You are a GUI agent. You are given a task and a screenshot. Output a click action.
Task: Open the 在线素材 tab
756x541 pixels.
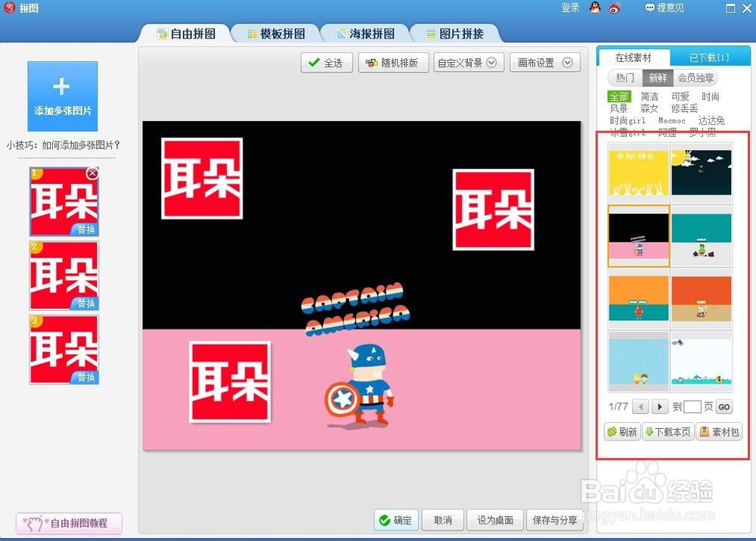633,58
